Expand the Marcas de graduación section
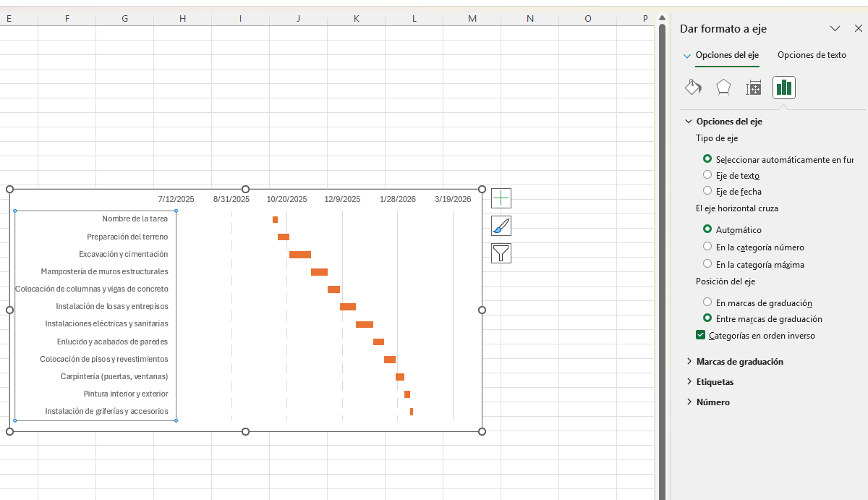 pyautogui.click(x=739, y=361)
